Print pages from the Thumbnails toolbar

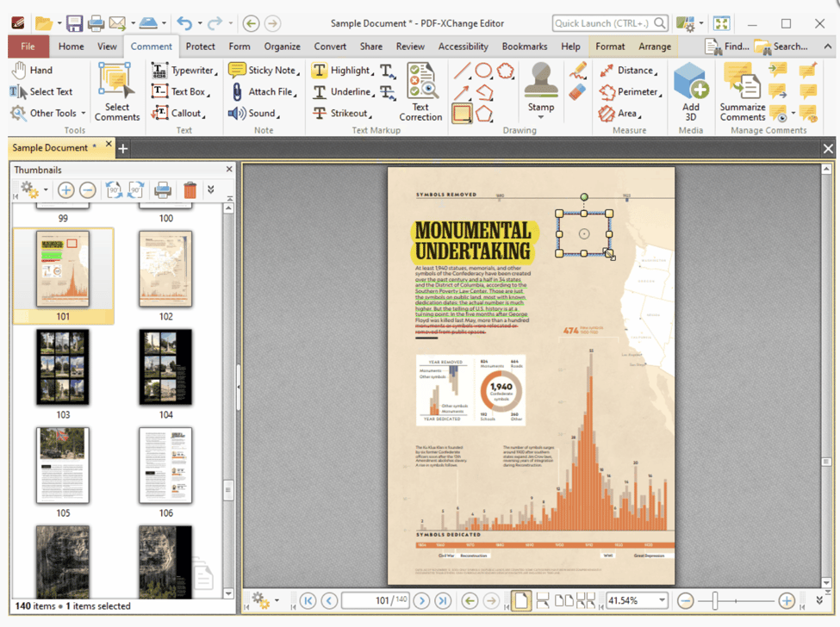(x=163, y=190)
